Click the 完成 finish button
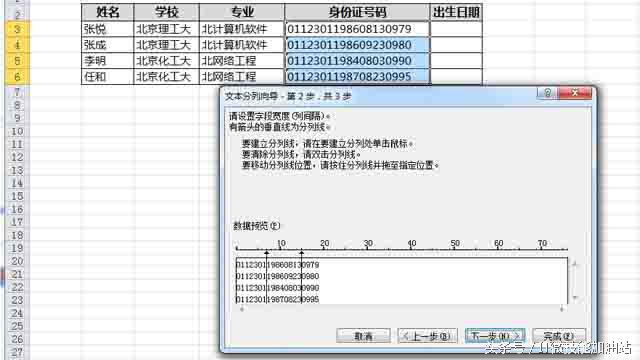This screenshot has width=640, height=360. click(x=559, y=336)
